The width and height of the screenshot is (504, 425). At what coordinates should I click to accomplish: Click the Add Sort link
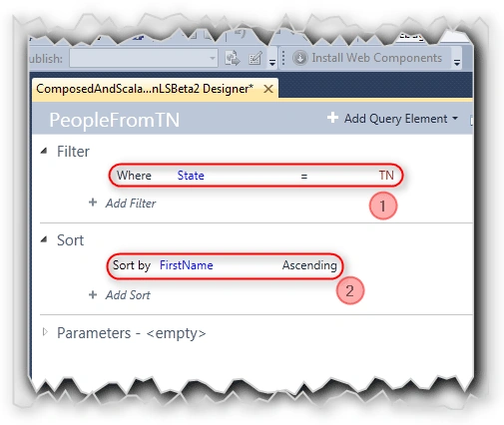click(x=128, y=295)
